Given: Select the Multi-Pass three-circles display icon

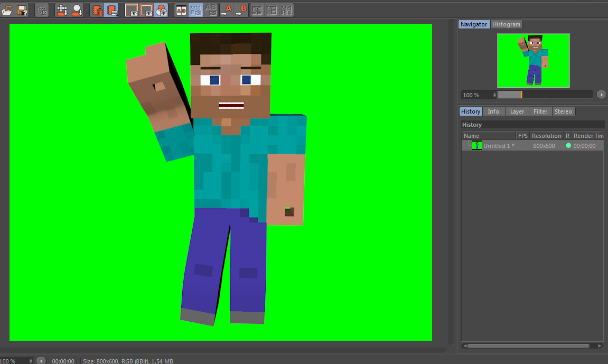Looking at the screenshot, I should pos(161,10).
